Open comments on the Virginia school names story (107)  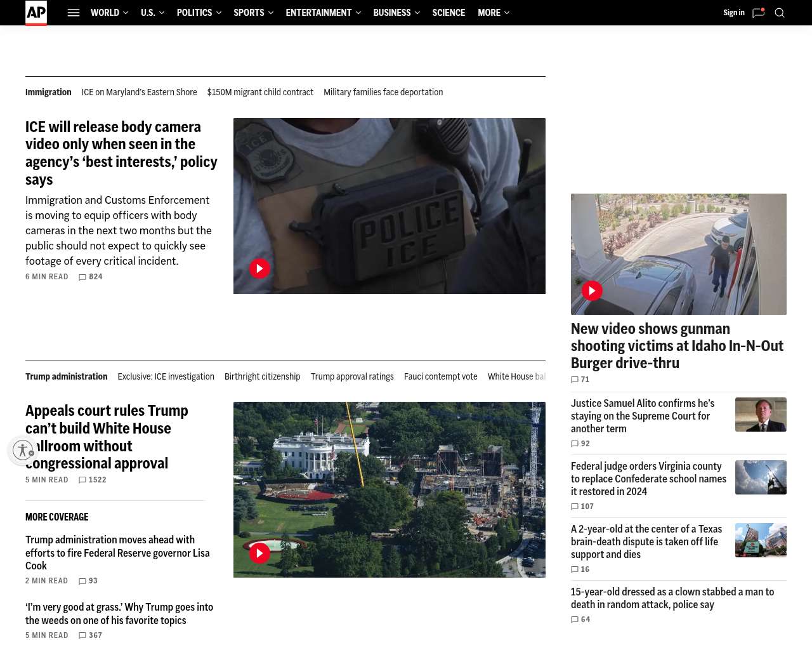click(582, 507)
